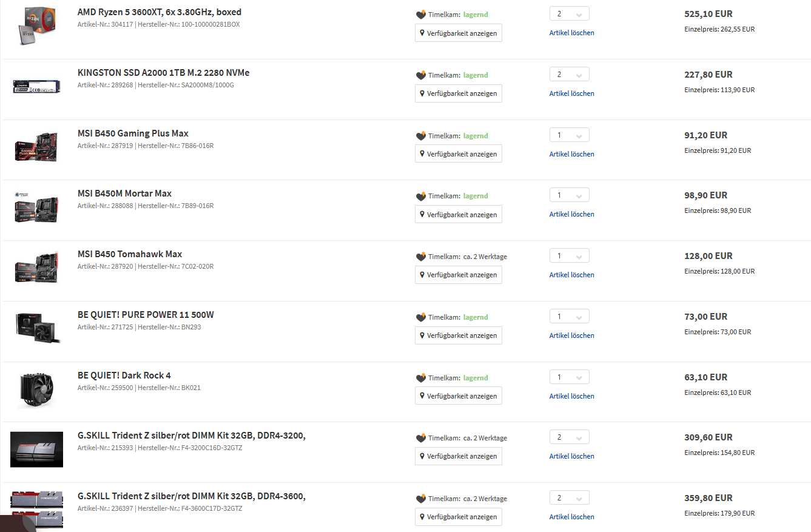Show availability for Trident Z DDR4-3200 kit
Viewport: 811px width, 532px height.
tap(459, 456)
